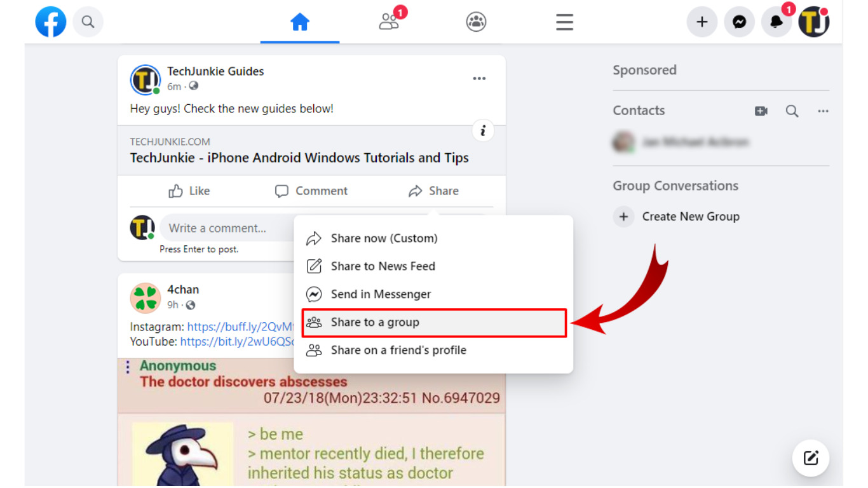Choose Share on a friend's profile
Image resolution: width=868 pixels, height=488 pixels.
click(x=433, y=350)
